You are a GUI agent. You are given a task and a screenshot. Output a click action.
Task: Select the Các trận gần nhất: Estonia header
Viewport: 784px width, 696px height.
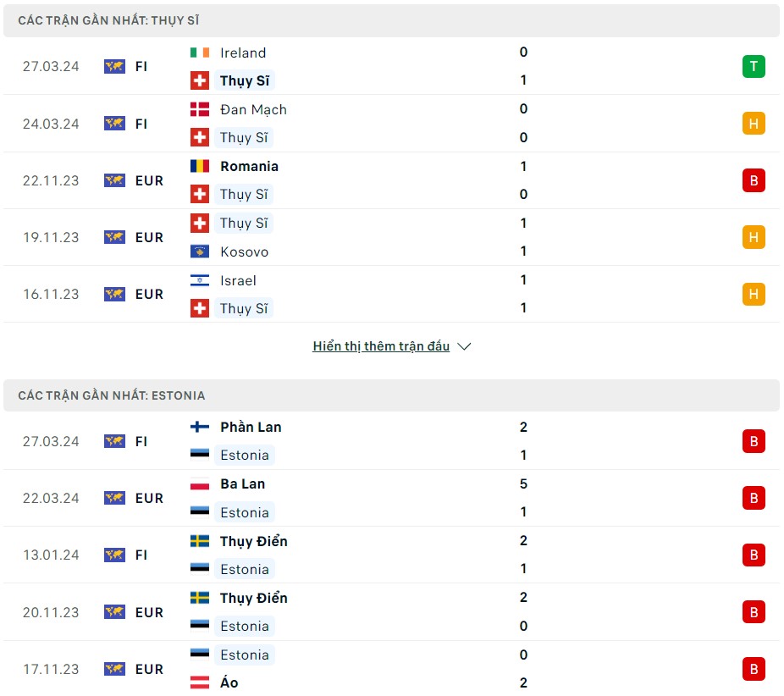111,395
